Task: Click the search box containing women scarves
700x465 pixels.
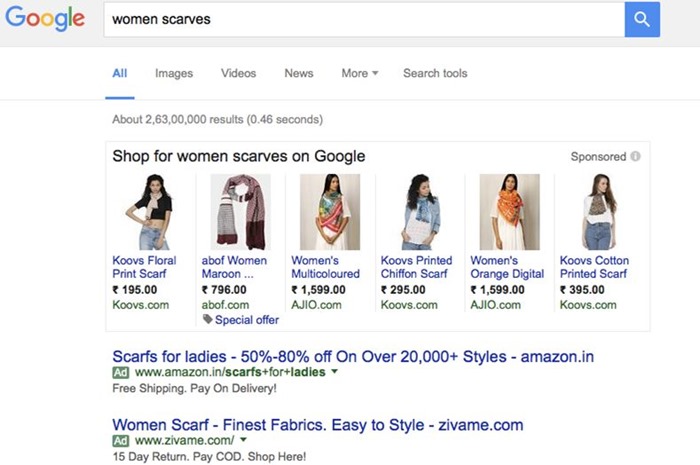Action: (x=364, y=19)
